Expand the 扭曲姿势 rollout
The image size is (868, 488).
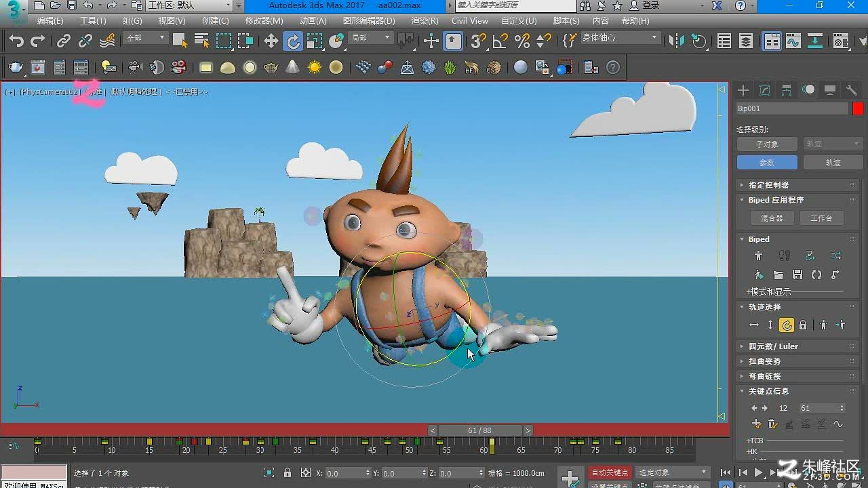797,361
